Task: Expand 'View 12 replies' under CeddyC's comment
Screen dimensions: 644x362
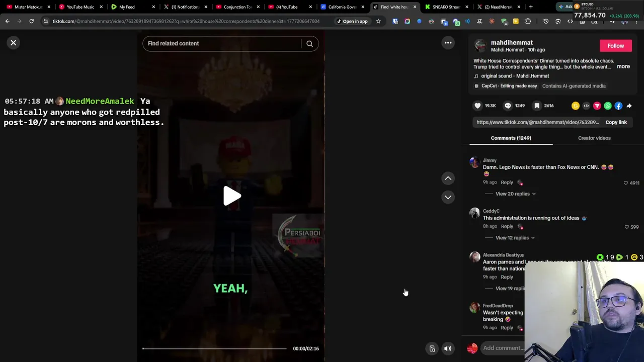Action: (x=515, y=238)
